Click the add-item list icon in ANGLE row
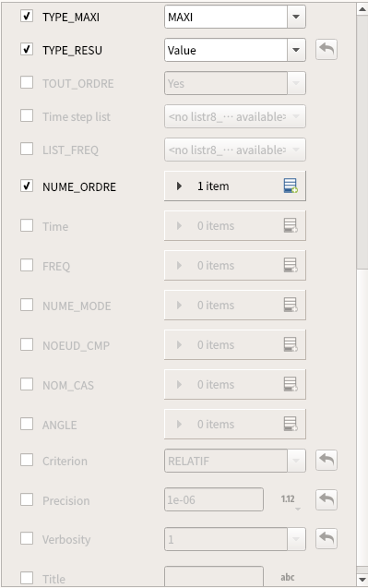 point(291,424)
